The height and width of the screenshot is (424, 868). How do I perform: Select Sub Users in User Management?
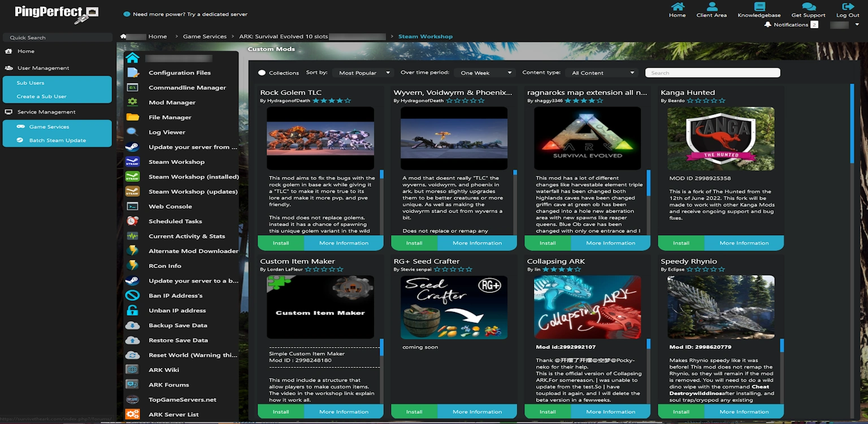[x=31, y=83]
